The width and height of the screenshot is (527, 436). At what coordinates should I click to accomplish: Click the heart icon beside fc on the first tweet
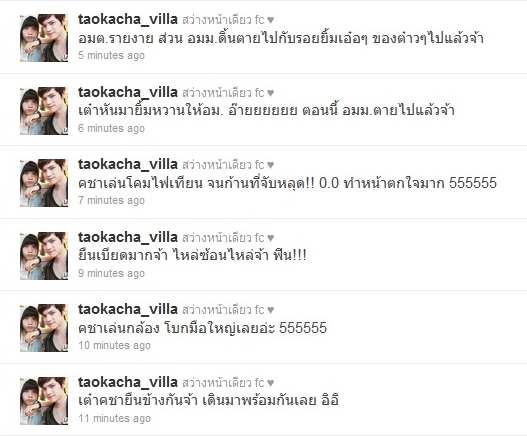click(271, 20)
